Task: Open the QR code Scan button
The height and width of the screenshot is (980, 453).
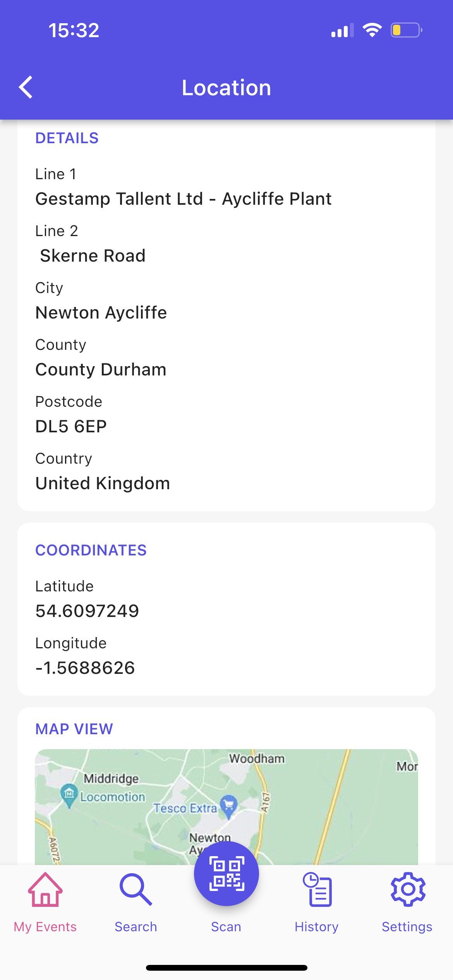Action: click(226, 873)
